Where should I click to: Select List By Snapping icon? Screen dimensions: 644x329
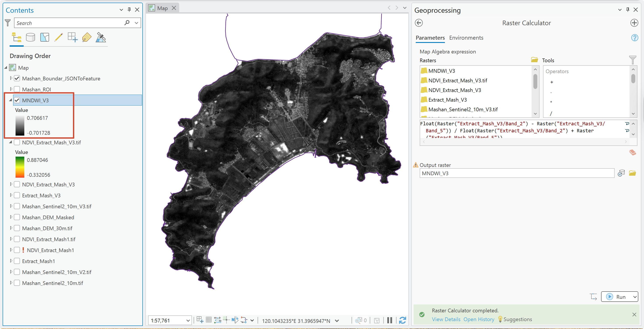coord(73,37)
